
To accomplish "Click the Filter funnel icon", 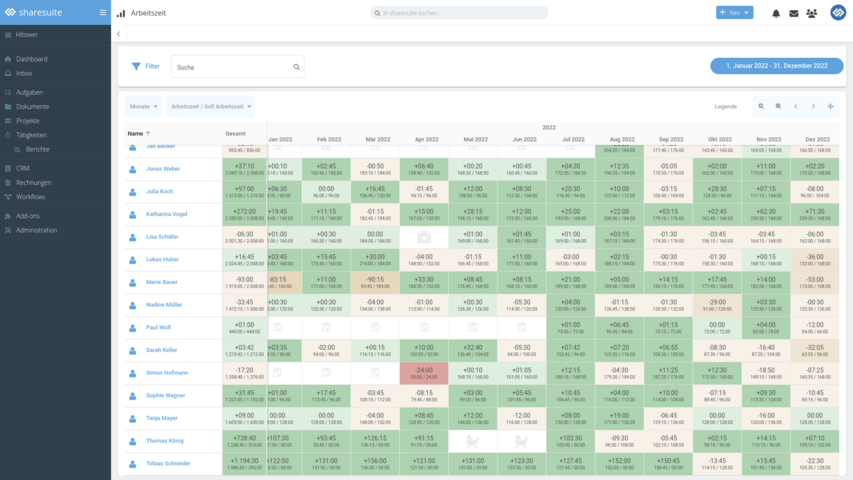I will point(137,66).
